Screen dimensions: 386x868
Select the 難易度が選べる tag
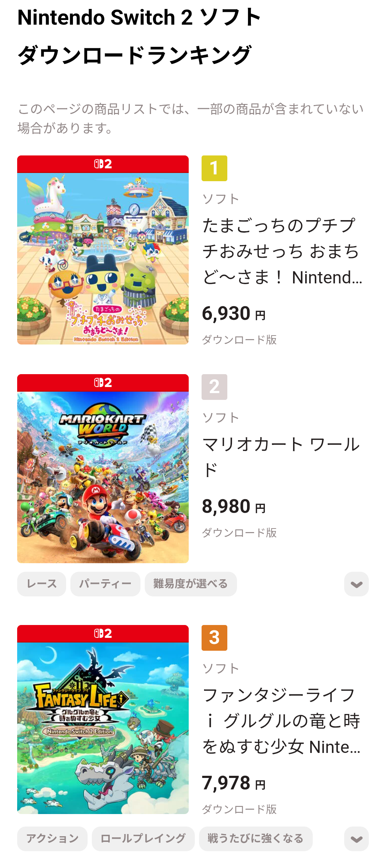(190, 584)
